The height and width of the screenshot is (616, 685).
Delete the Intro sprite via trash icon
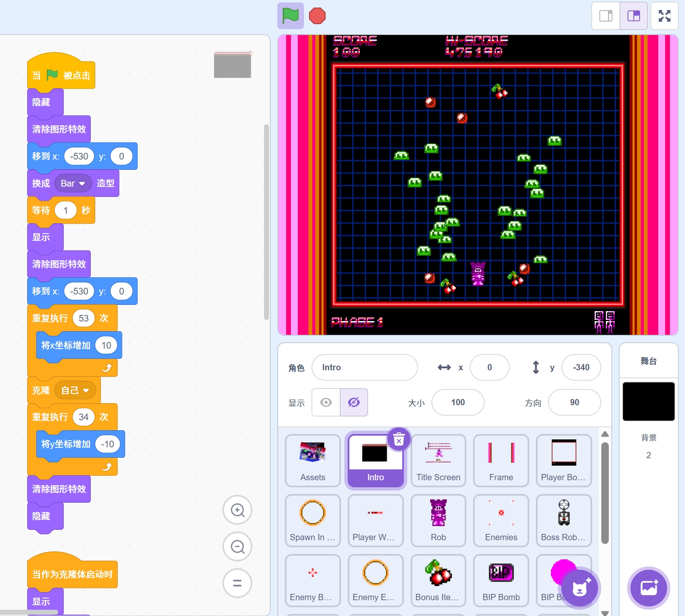click(x=399, y=439)
